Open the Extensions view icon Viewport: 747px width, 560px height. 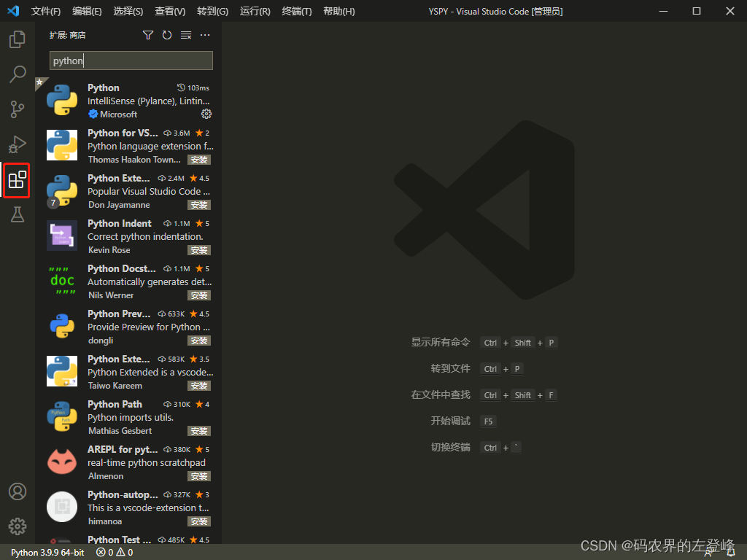[18, 180]
